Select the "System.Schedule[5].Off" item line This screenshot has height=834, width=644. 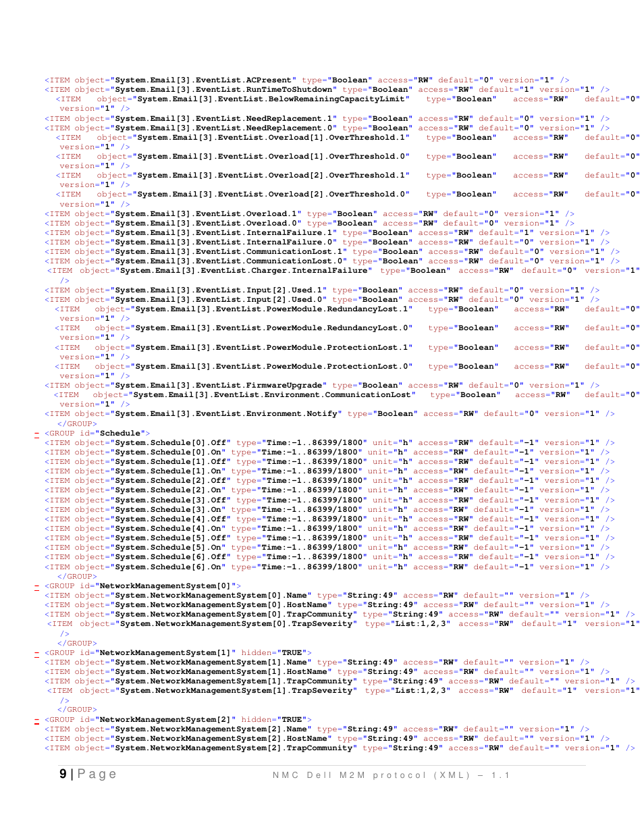[x=329, y=538]
